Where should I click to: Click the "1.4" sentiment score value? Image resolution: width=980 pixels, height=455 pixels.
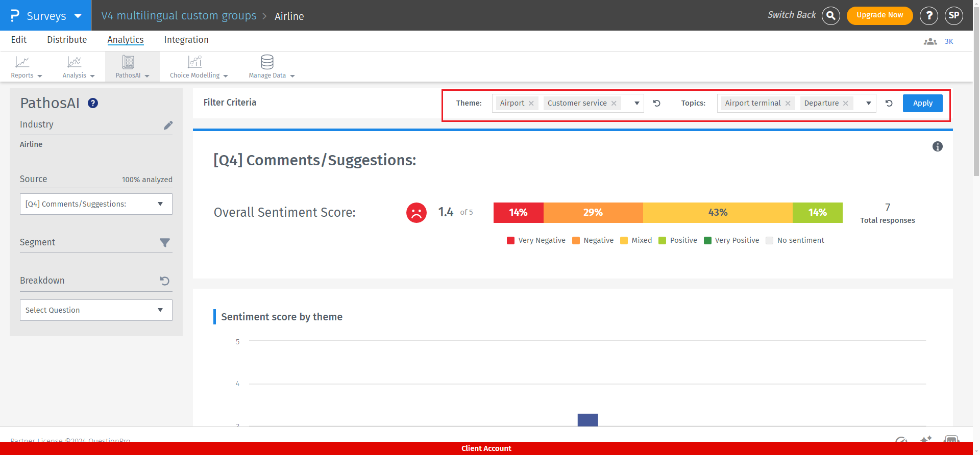coord(446,212)
